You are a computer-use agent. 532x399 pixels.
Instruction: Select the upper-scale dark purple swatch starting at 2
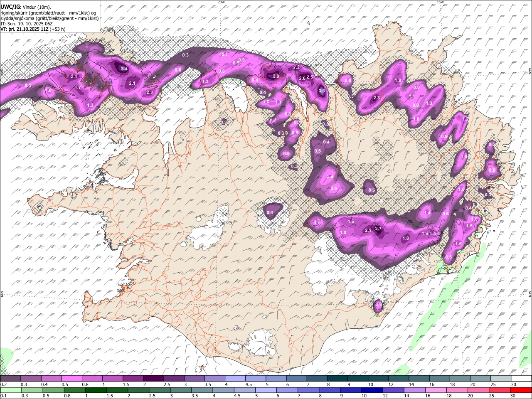tap(153, 379)
